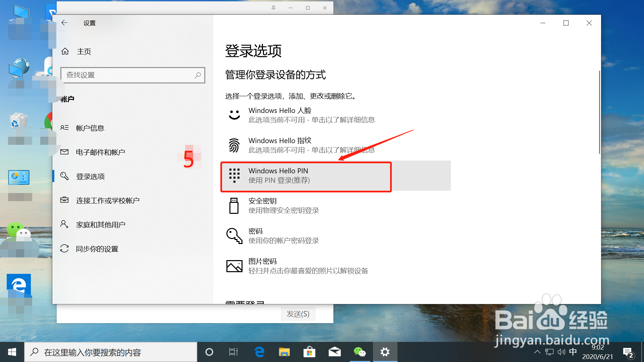
Task: Go back with the Settings back arrow
Action: coord(64,23)
